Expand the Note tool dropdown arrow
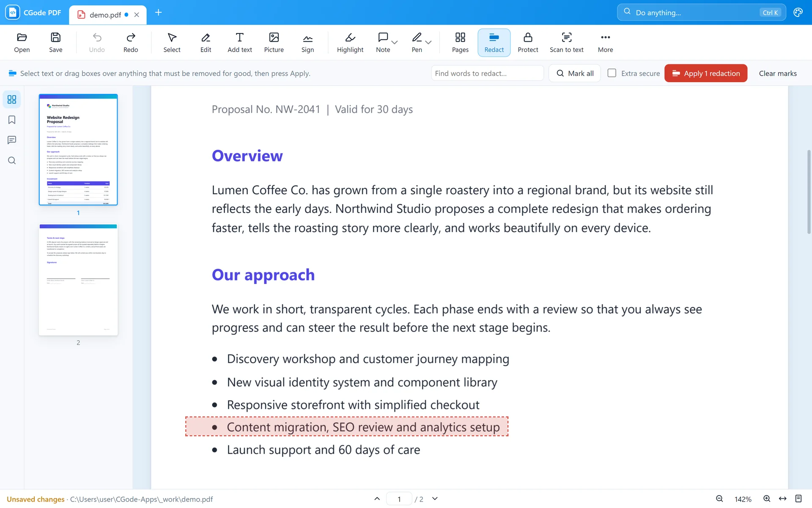Viewport: 812px width, 508px height. (395, 42)
